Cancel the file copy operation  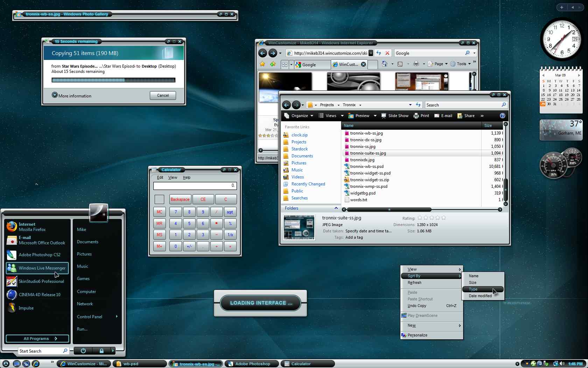(163, 95)
